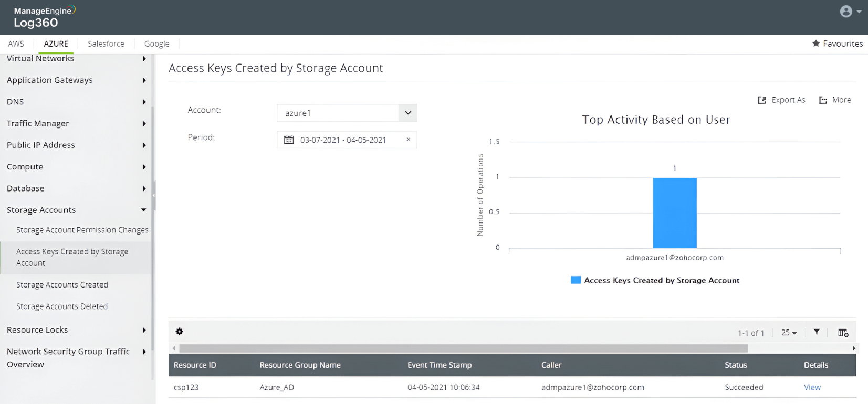Collapse the Storage Accounts section

point(143,210)
